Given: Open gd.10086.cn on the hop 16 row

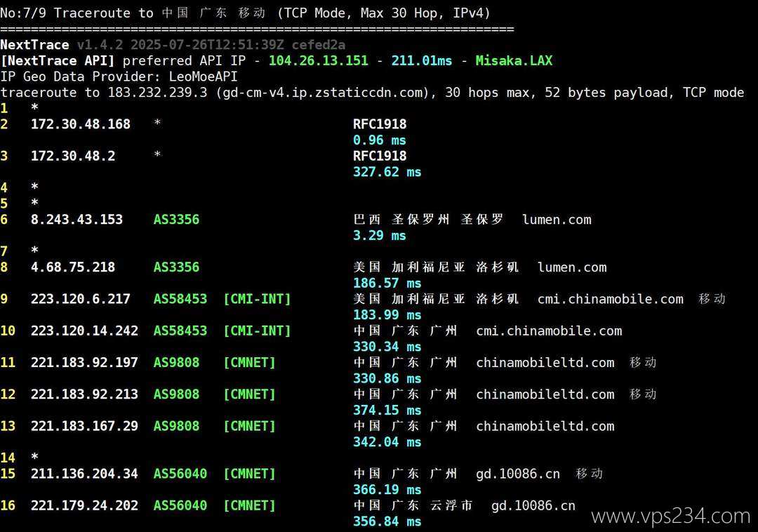Looking at the screenshot, I should 533,505.
